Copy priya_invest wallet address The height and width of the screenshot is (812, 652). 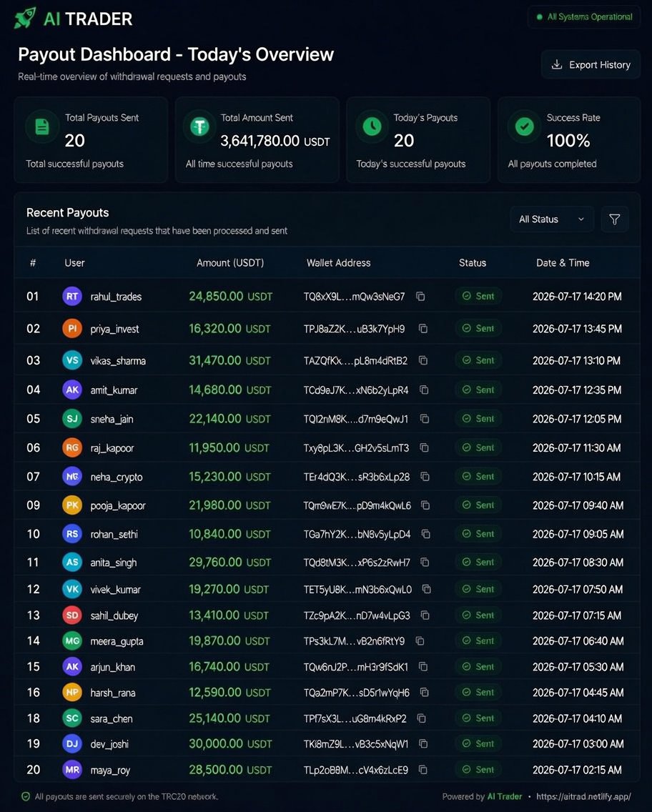[x=423, y=328]
